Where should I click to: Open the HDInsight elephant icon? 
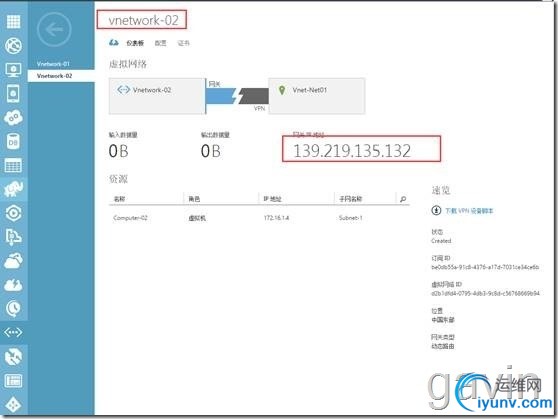[x=13, y=189]
